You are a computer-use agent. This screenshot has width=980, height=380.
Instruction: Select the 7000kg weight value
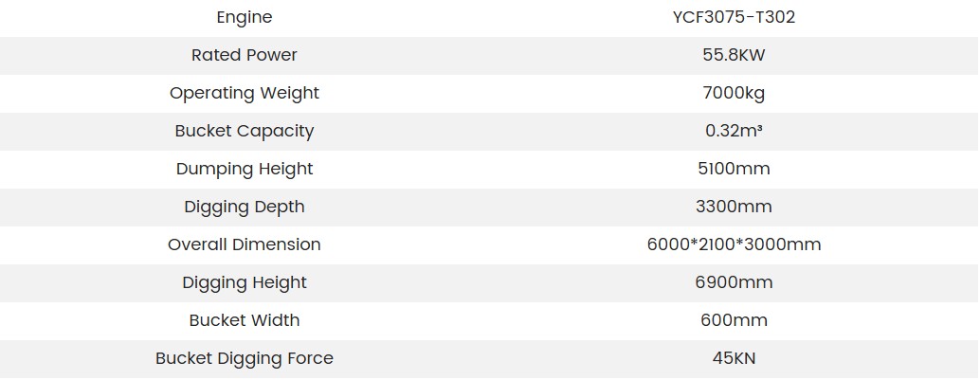(734, 93)
